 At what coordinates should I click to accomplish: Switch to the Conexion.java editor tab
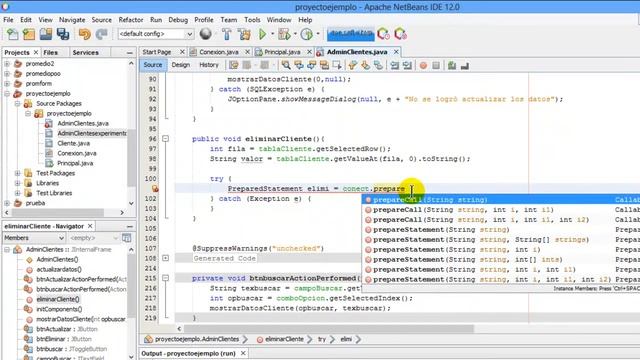tap(219, 52)
